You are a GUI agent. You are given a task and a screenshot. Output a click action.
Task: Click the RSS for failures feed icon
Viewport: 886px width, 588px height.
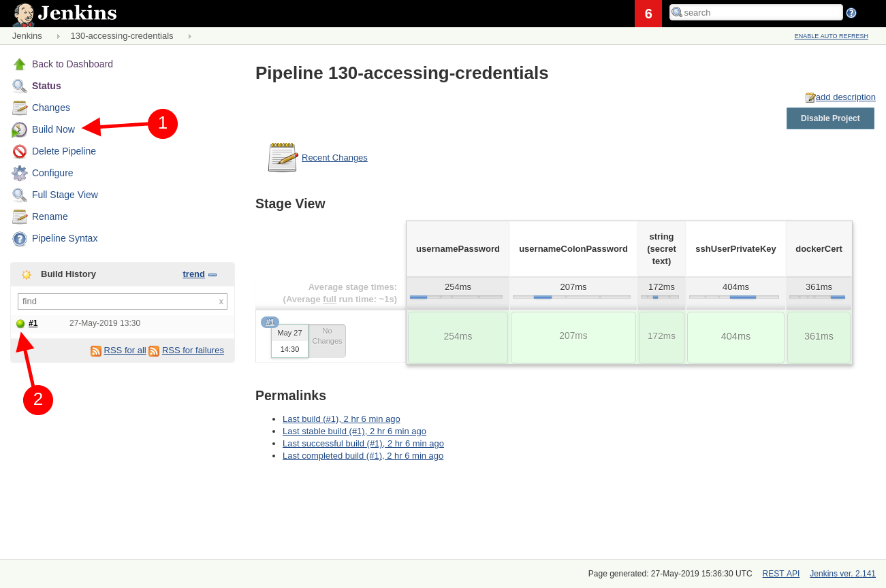coord(154,350)
